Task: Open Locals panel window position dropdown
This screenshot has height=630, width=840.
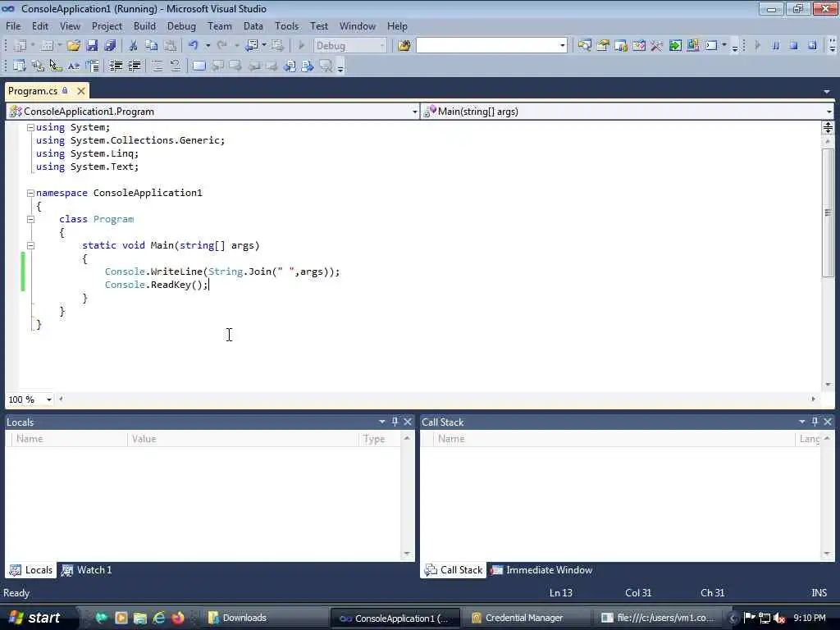Action: (x=382, y=422)
